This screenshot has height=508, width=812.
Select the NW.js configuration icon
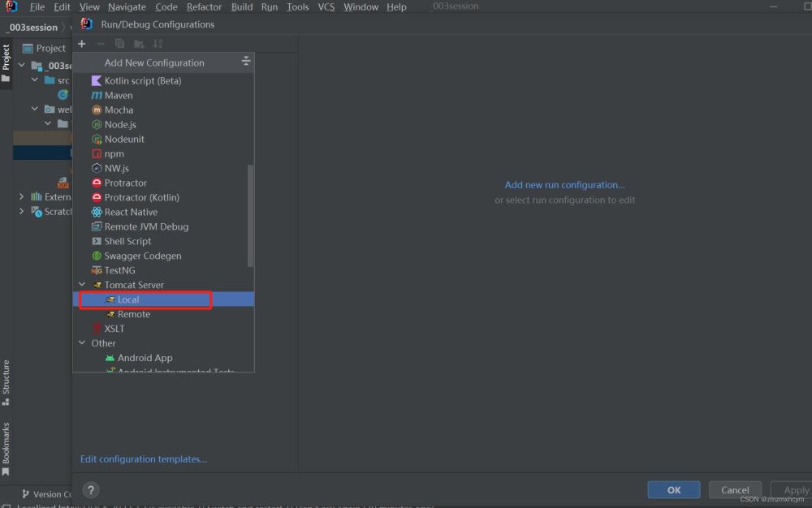[97, 168]
